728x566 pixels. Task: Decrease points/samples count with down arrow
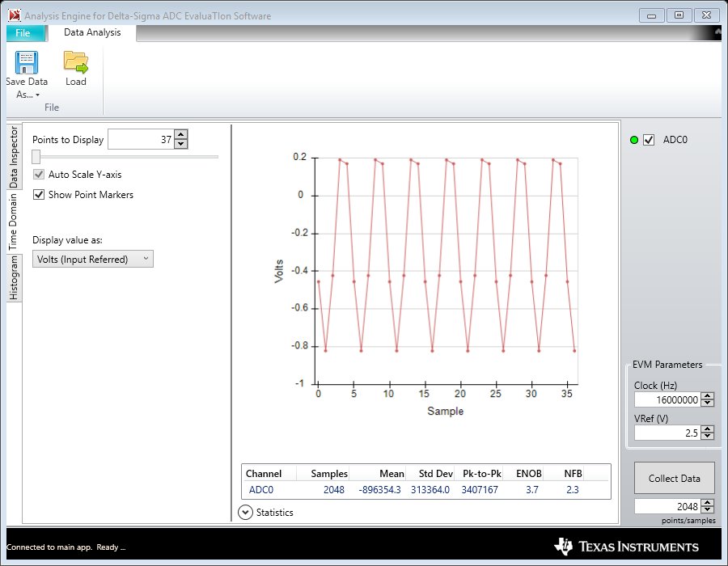pos(708,509)
